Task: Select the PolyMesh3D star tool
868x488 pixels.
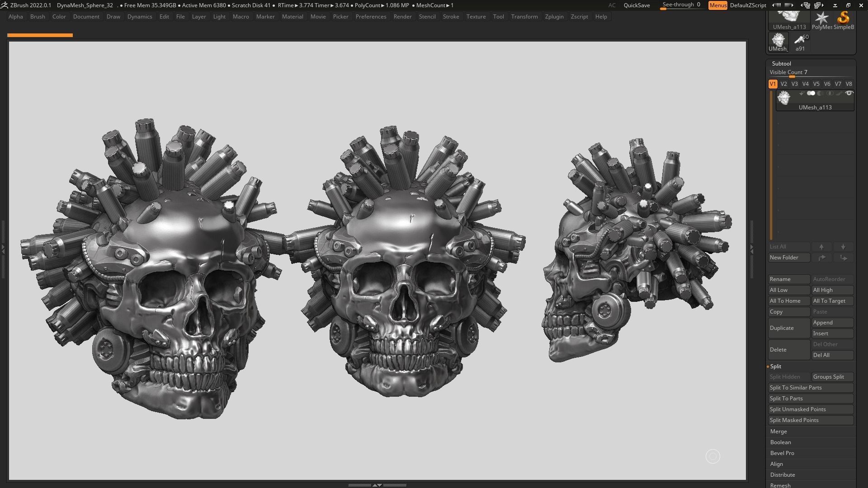Action: coord(821,18)
